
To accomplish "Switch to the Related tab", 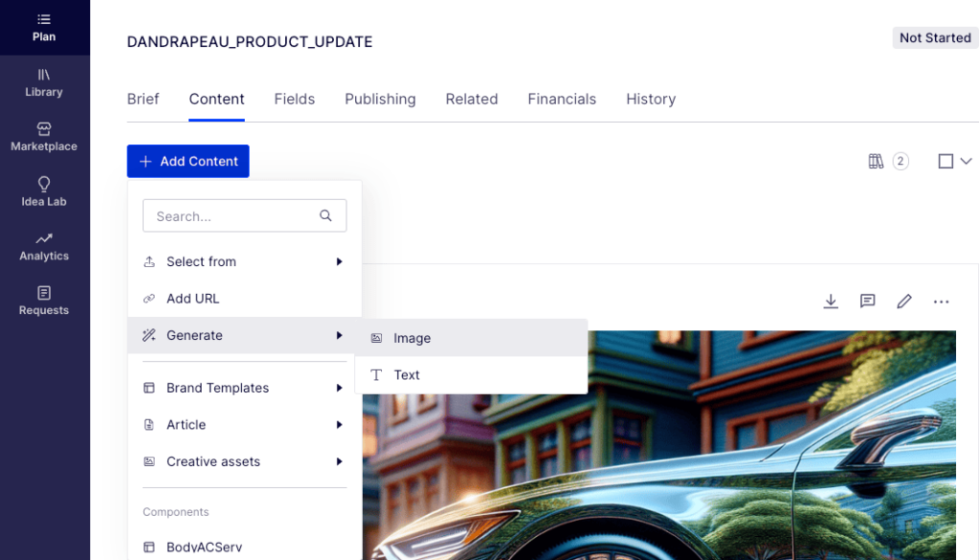I will pos(472,100).
